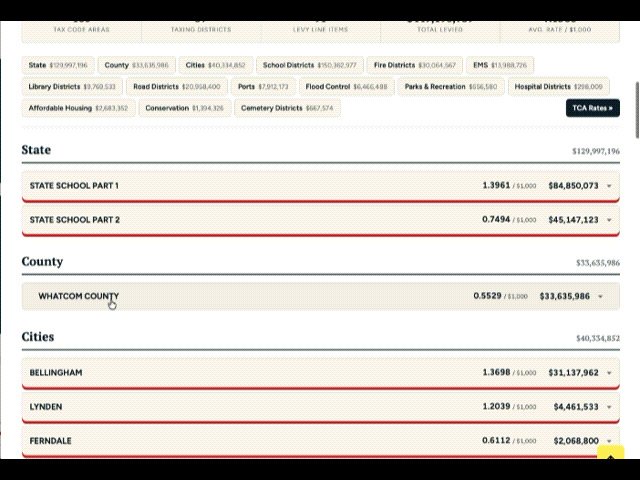Click the $33,635,986 amount in Whatcom row

[x=565, y=296]
